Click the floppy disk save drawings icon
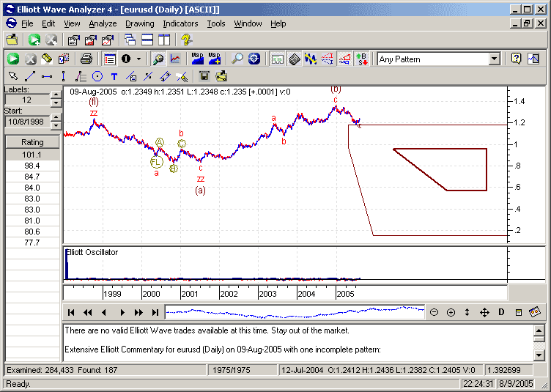Image resolution: width=551 pixels, height=392 pixels. 204,76
